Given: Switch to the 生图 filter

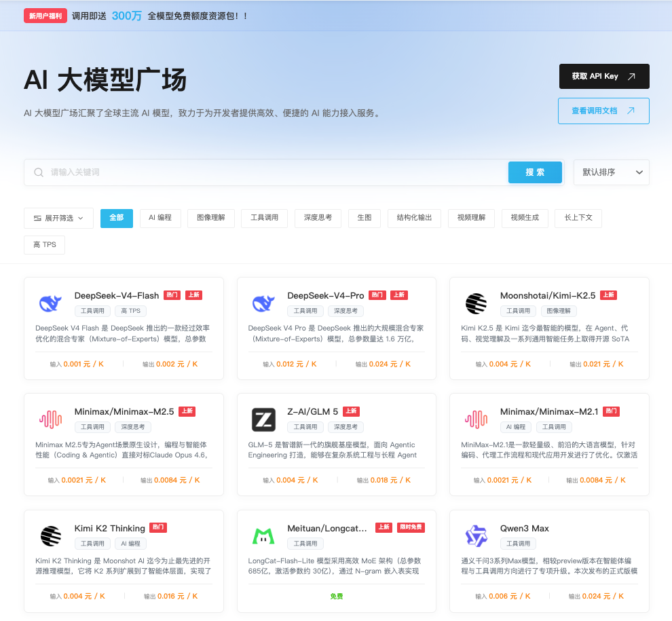Looking at the screenshot, I should (365, 218).
